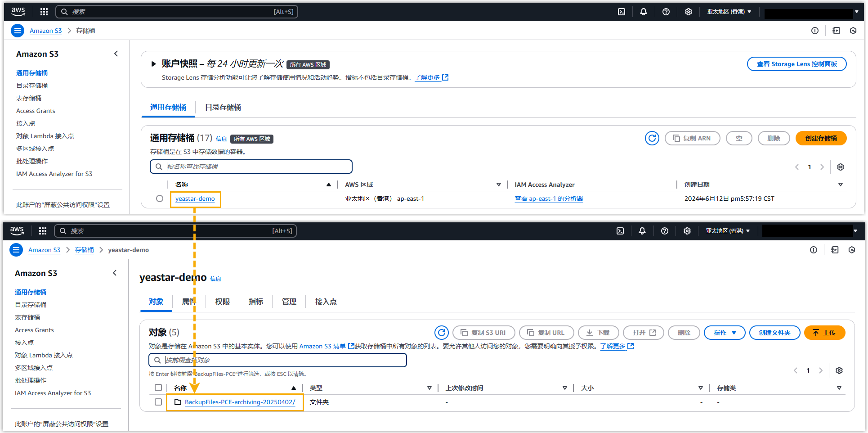Open the 权限 permissions tab
868x433 pixels.
[222, 302]
